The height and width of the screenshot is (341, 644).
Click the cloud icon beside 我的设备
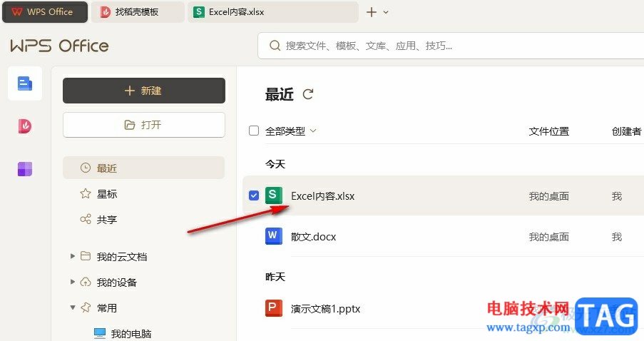[x=86, y=283]
